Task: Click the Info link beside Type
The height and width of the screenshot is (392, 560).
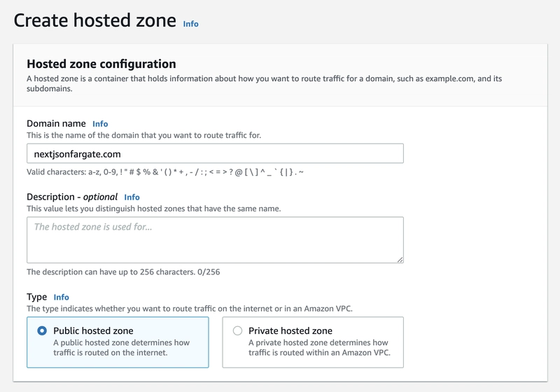Action: coord(62,297)
